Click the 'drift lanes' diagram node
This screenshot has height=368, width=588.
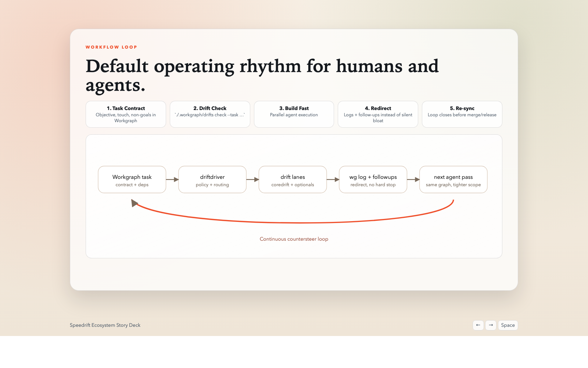click(x=293, y=180)
